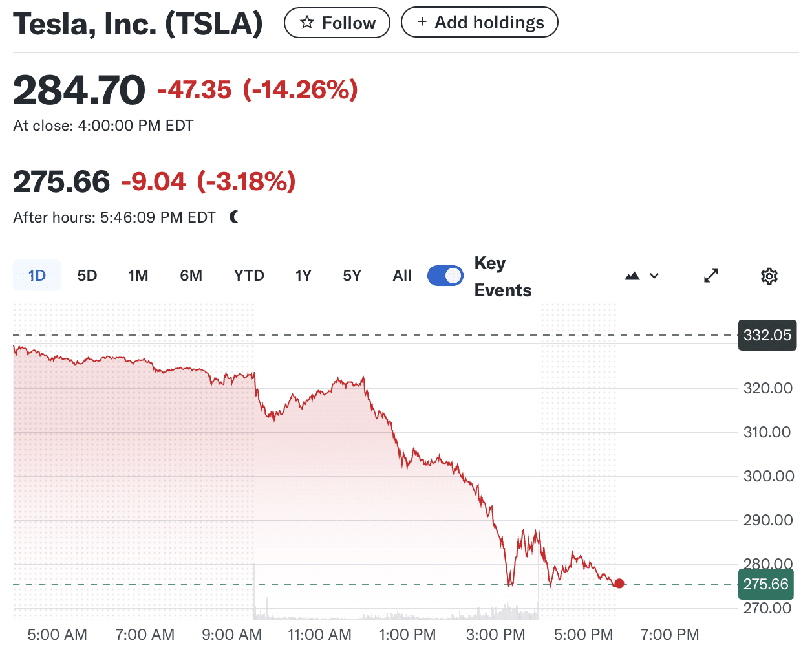
Task: Open the chart type dropdown chevron
Action: point(654,276)
